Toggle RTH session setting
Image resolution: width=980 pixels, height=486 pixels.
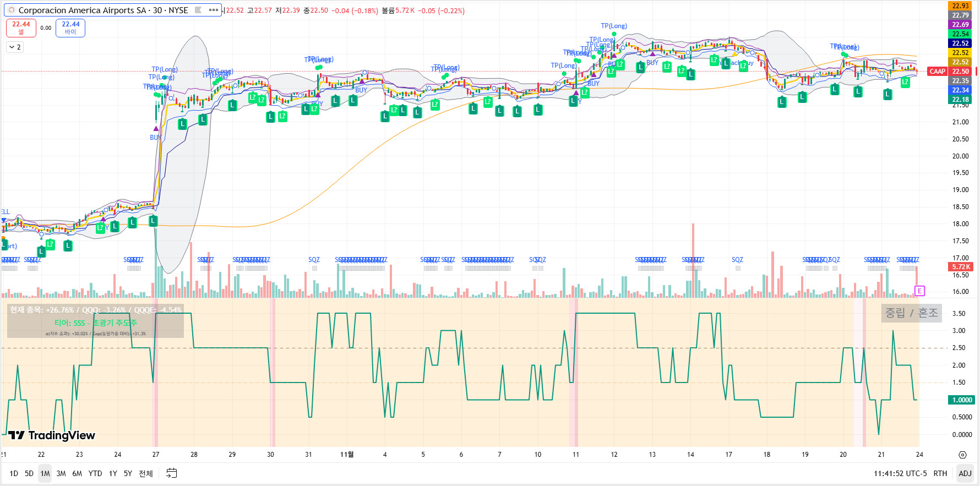(x=940, y=473)
